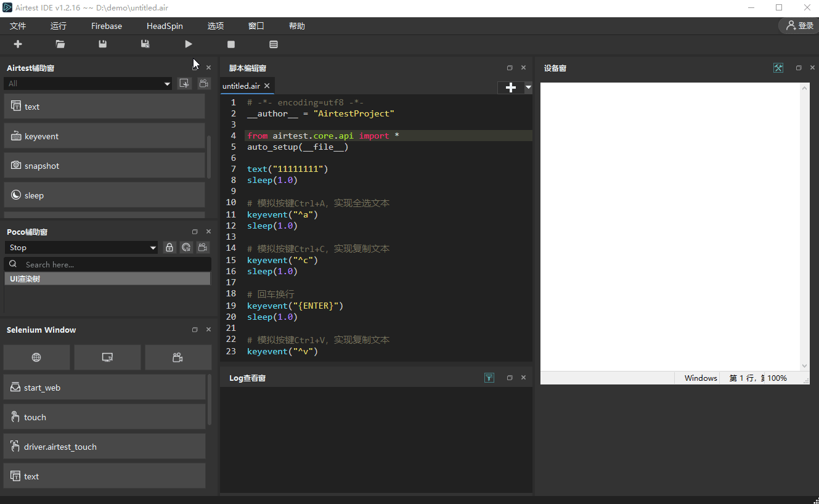
Task: Open the Stop mode dropdown in Poco辅助窗
Action: (x=82, y=248)
